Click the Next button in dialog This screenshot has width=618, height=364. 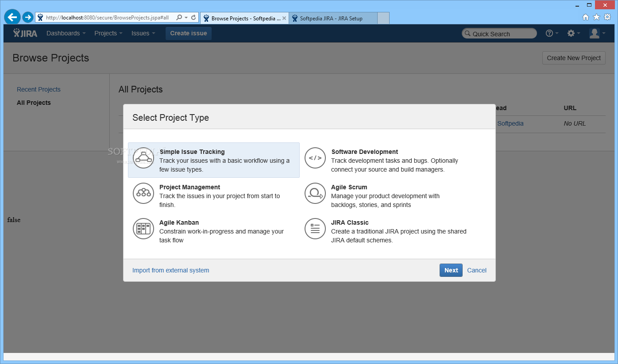pos(451,270)
